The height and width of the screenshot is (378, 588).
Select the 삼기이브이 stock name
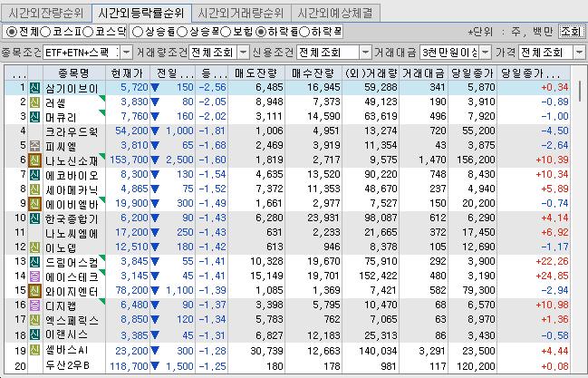tap(72, 88)
